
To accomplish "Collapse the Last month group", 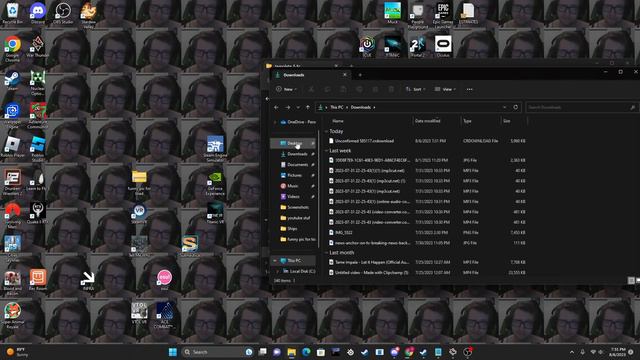I will (x=327, y=253).
